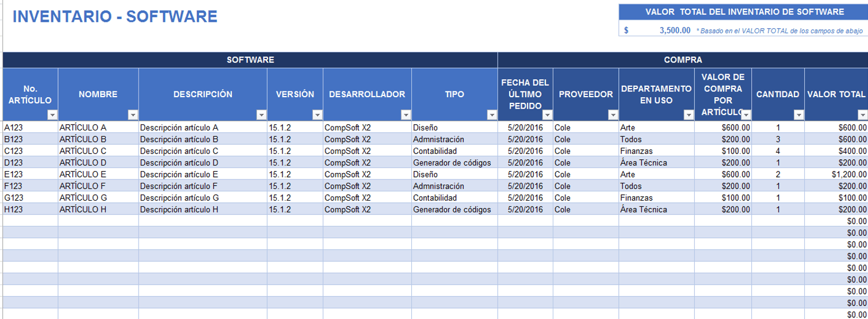Select cell B123
The image size is (868, 319).
pos(30,139)
